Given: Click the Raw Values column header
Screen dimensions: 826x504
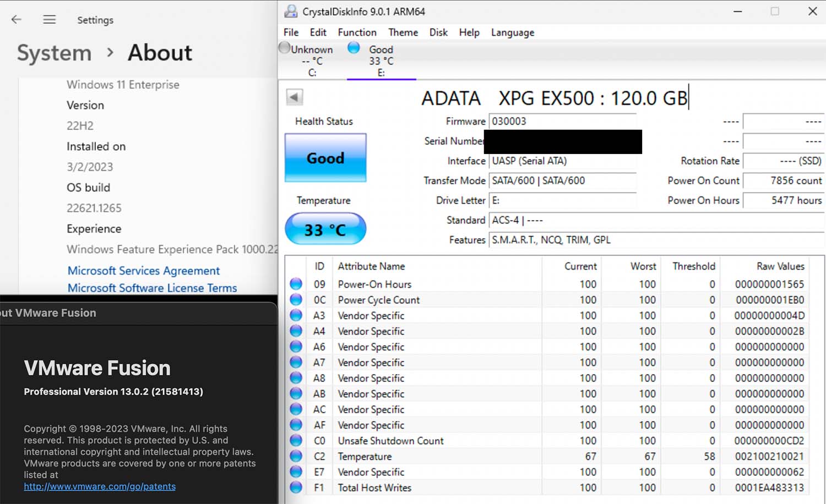Looking at the screenshot, I should [x=764, y=266].
